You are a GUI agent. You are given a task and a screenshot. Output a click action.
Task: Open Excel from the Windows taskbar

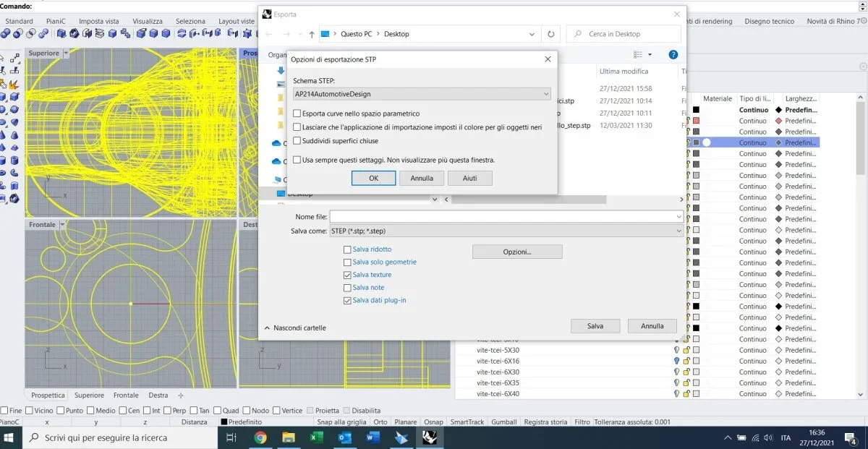point(316,437)
